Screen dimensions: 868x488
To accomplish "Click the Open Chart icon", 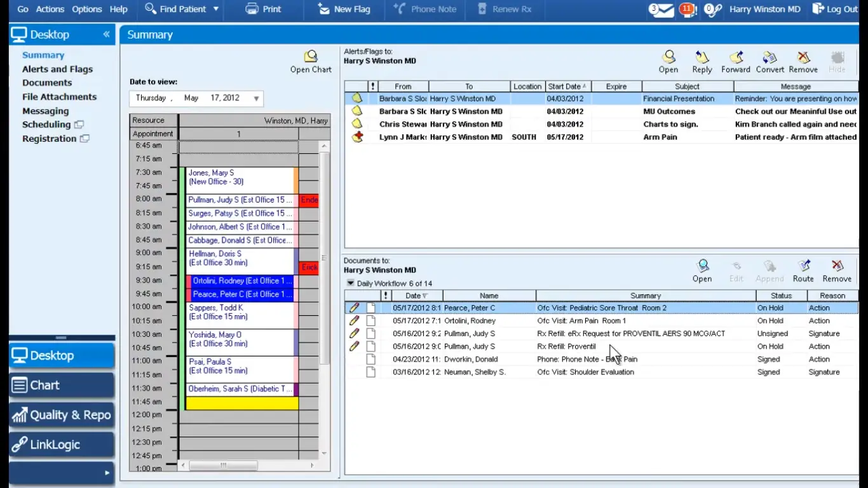I will point(311,57).
